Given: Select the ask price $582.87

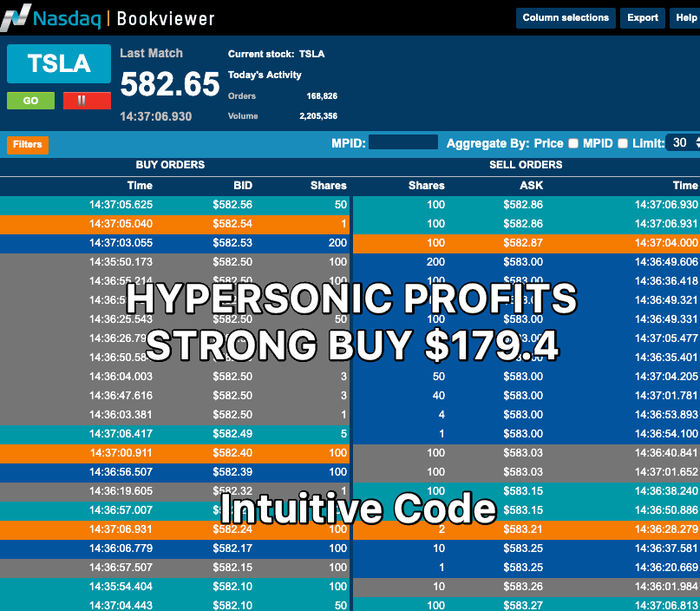Looking at the screenshot, I should [523, 243].
